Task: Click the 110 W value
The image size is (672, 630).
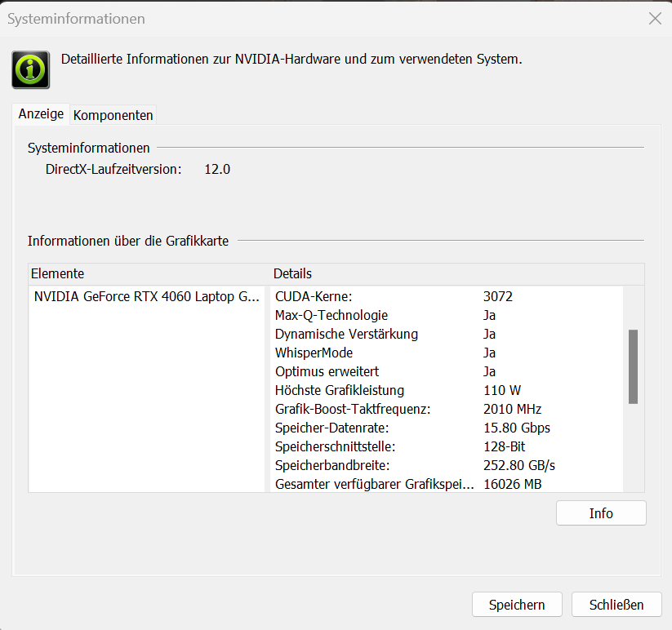Action: click(502, 391)
